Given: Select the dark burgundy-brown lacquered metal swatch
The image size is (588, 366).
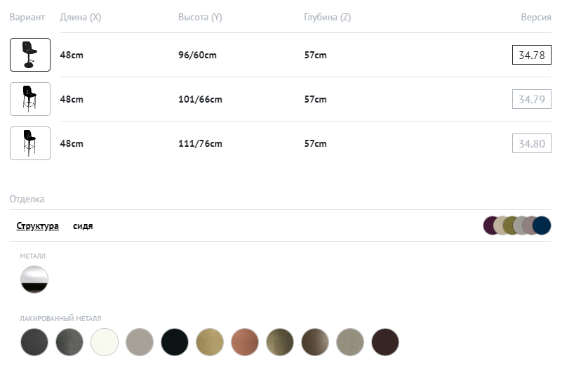Looking at the screenshot, I should [x=385, y=342].
